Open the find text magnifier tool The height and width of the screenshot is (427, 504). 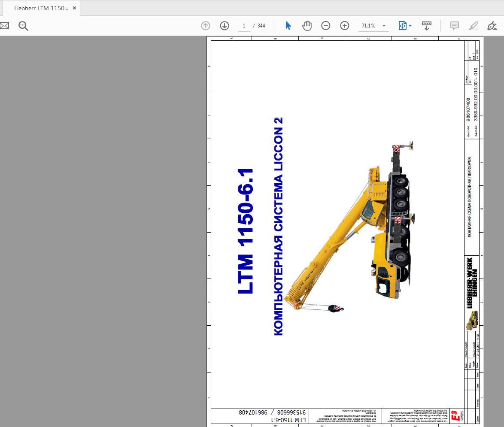pyautogui.click(x=23, y=26)
